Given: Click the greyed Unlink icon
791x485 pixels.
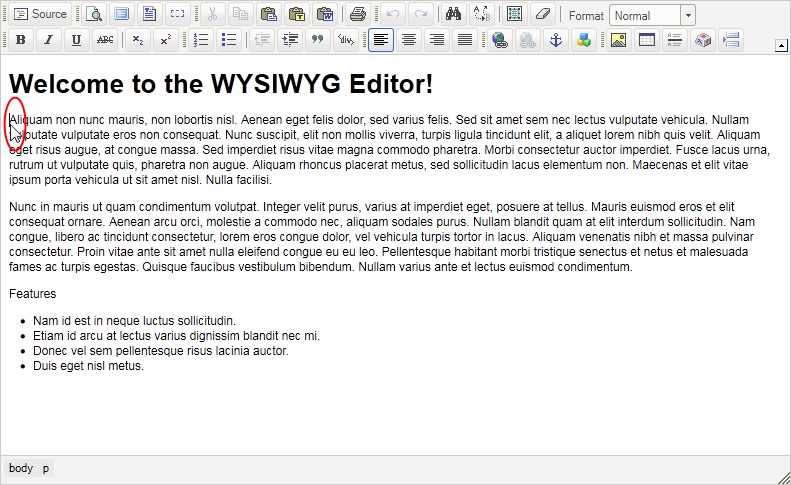Looking at the screenshot, I should tap(528, 40).
